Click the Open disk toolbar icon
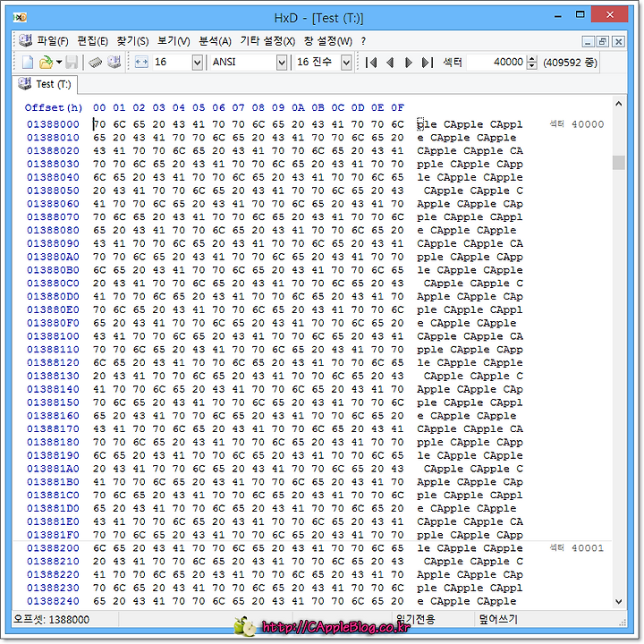 114,63
